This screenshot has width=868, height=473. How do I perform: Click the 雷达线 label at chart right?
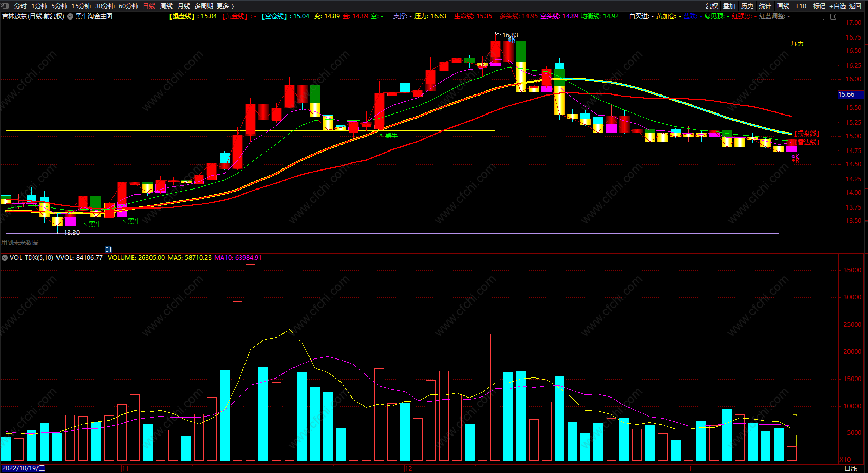808,142
